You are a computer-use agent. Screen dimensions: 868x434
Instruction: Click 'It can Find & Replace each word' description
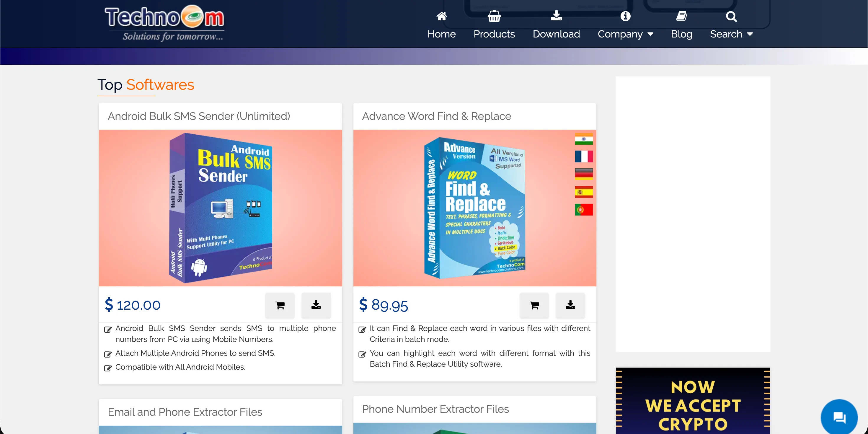(x=480, y=334)
